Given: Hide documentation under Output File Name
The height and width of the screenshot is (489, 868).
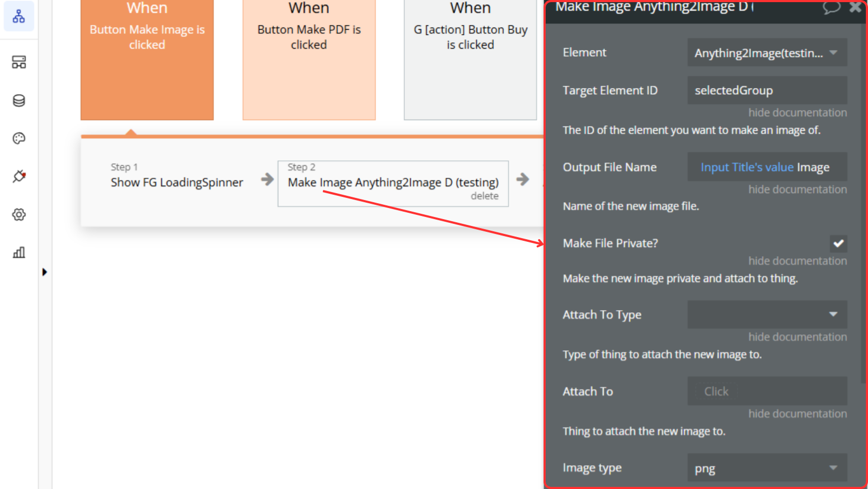Looking at the screenshot, I should [798, 189].
